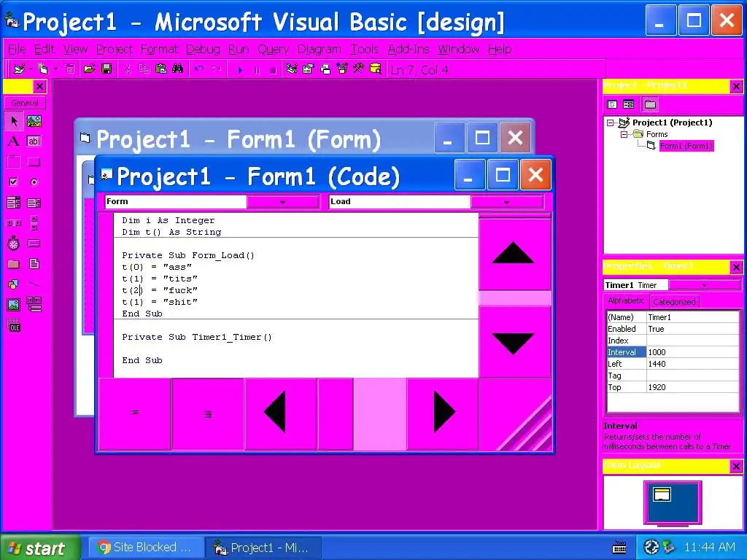Select the Image control tool

coord(14,305)
